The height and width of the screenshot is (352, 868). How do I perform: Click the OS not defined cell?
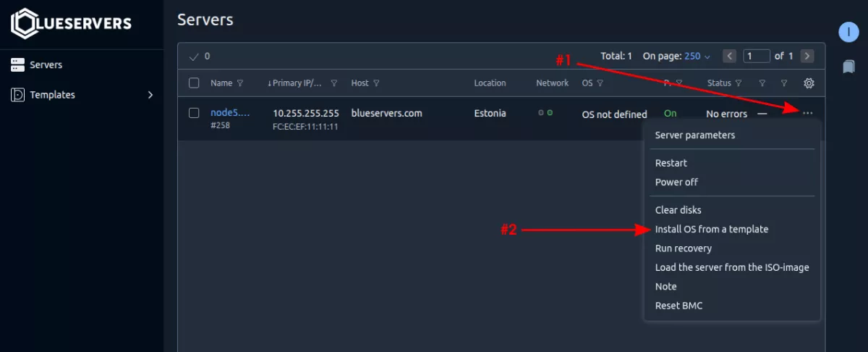click(614, 114)
